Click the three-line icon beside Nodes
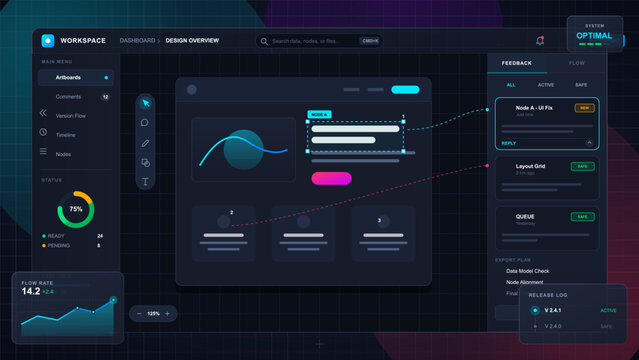This screenshot has height=360, width=639. point(43,151)
